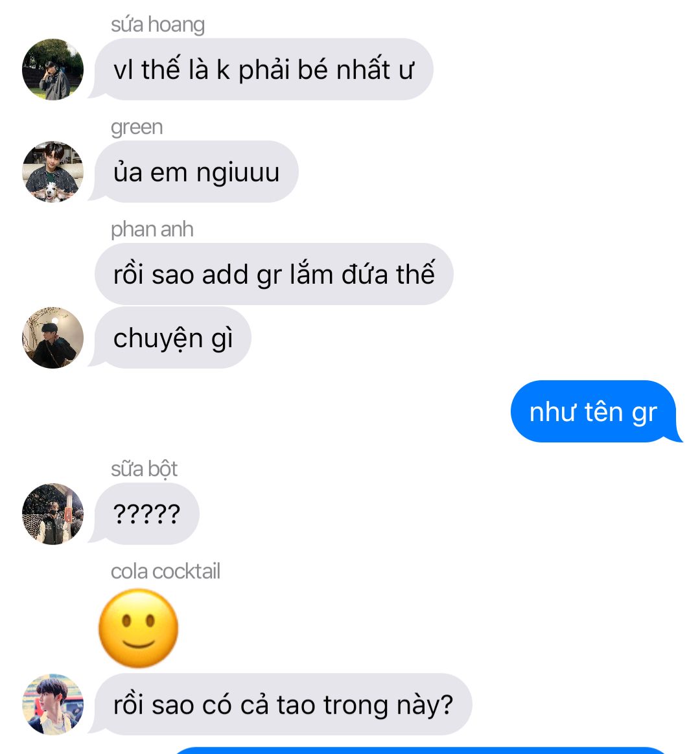This screenshot has width=700, height=754.
Task: Tap the sender name 'phan anh'
Action: click(152, 229)
